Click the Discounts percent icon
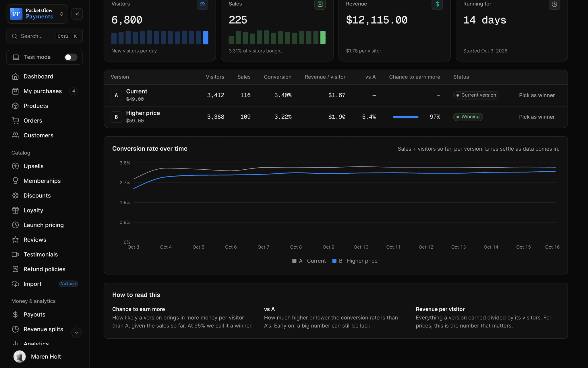This screenshot has width=588, height=368. [16, 195]
